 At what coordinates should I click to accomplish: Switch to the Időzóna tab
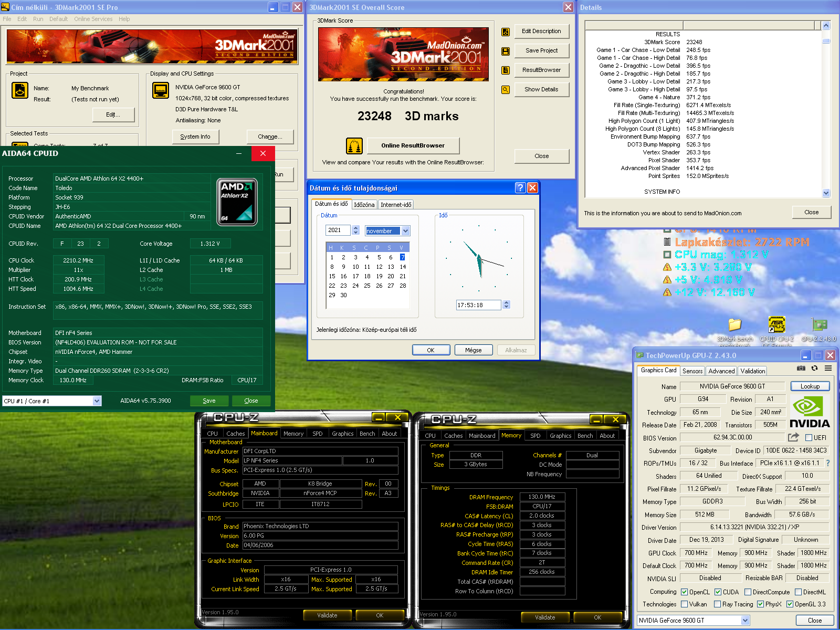364,205
